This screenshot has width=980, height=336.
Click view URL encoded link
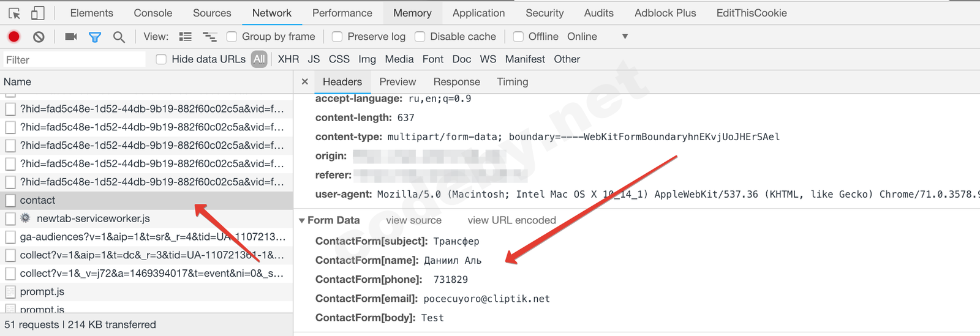click(x=511, y=220)
